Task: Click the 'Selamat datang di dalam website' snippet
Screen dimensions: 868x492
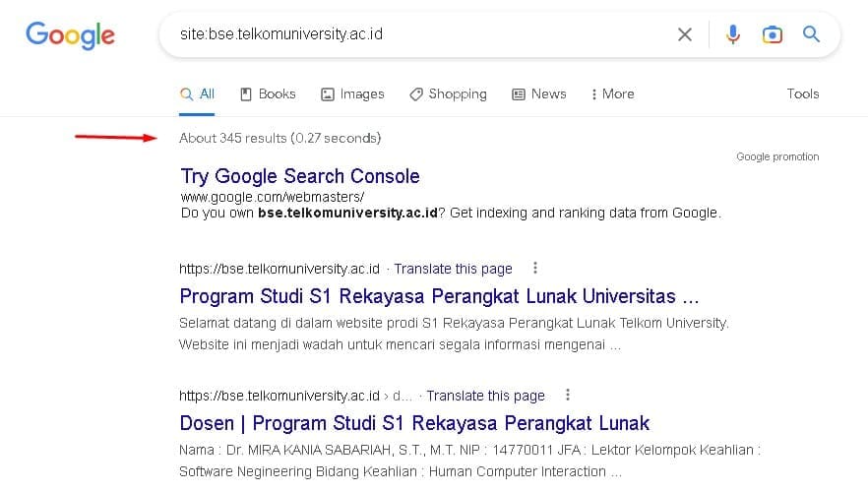Action: coord(454,334)
